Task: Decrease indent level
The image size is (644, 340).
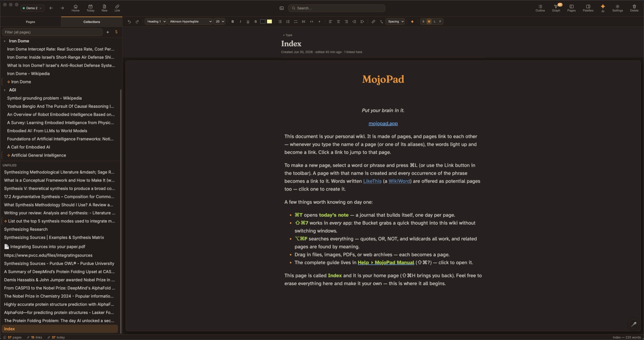Action: [354, 22]
